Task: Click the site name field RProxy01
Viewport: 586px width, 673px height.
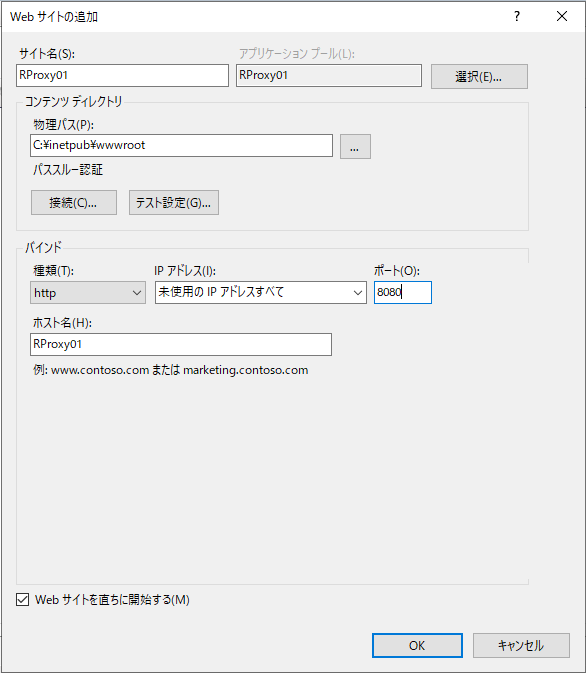Action: point(122,76)
